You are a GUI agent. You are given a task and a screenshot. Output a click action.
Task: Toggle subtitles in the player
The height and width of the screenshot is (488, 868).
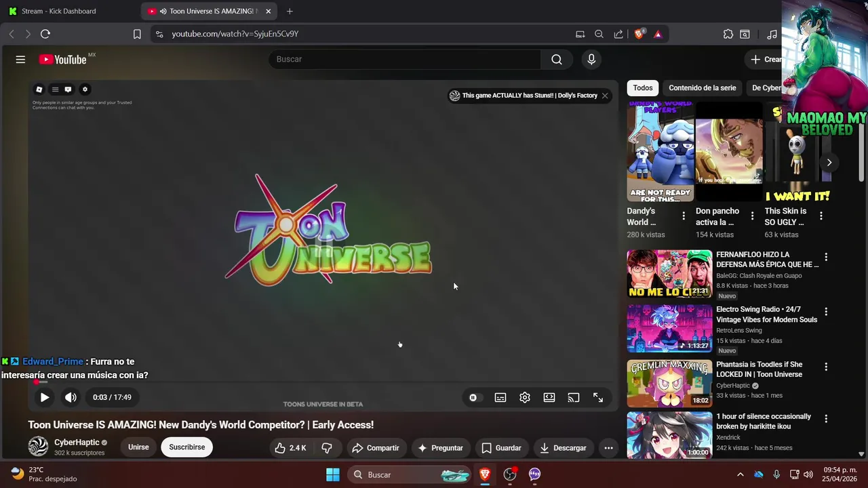[500, 398]
